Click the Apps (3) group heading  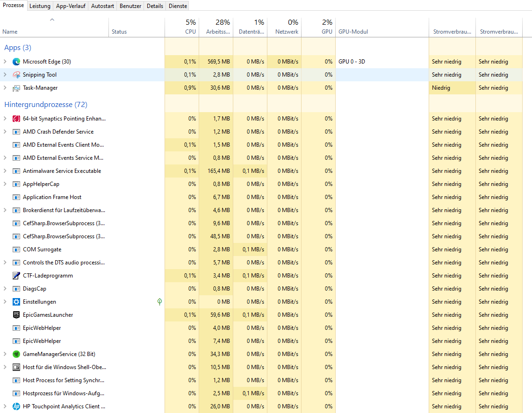[x=18, y=48]
